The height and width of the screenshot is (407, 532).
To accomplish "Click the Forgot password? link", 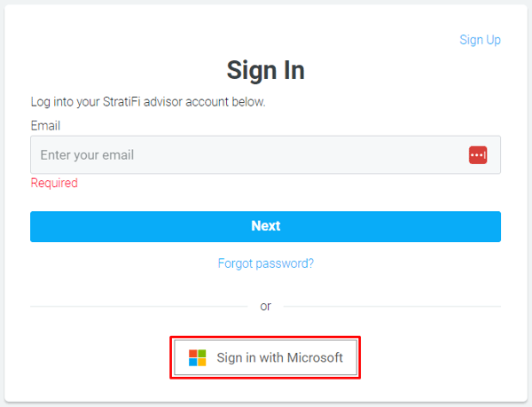I will pos(266,263).
